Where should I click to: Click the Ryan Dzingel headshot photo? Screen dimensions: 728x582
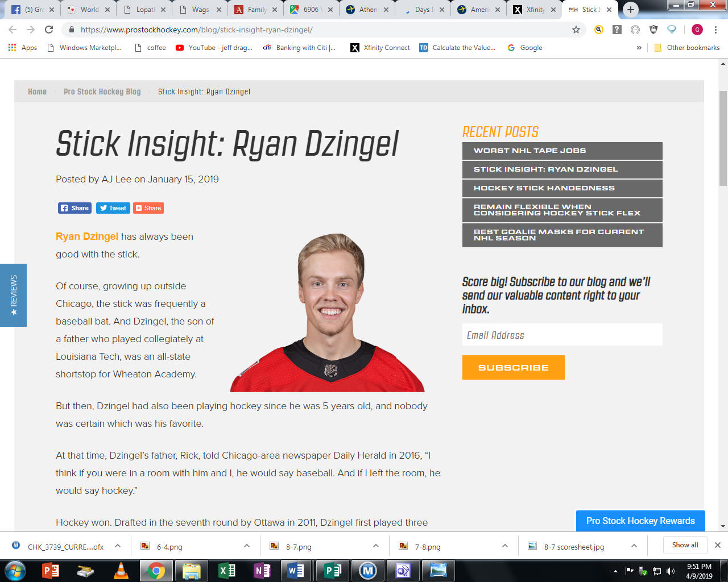[328, 312]
